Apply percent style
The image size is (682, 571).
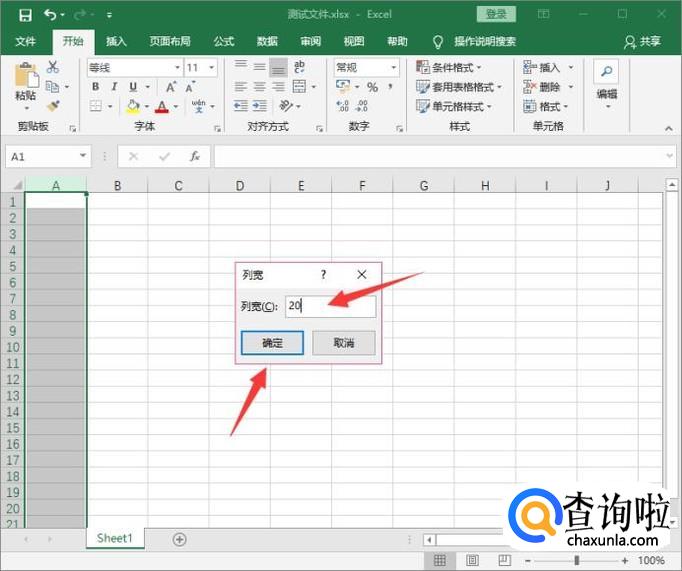pos(372,87)
